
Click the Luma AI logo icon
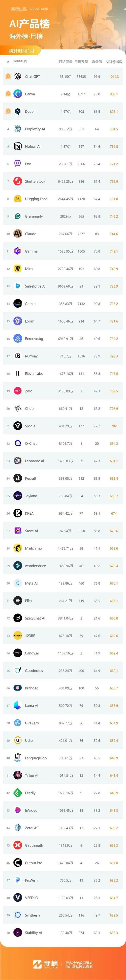(x=18, y=705)
